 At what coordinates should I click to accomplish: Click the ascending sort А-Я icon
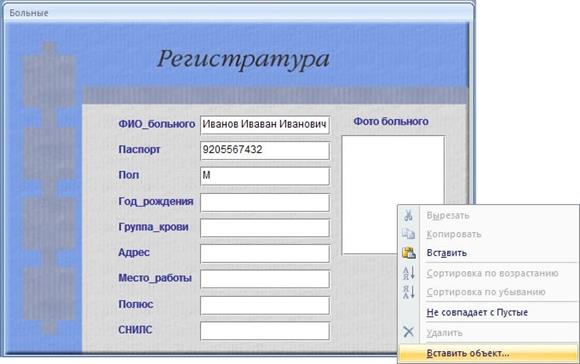pos(408,273)
